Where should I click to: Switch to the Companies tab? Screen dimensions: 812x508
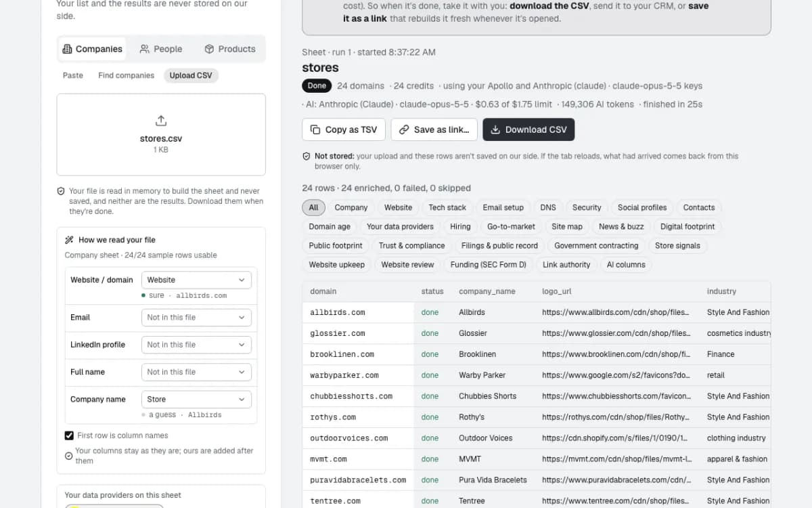coord(92,49)
